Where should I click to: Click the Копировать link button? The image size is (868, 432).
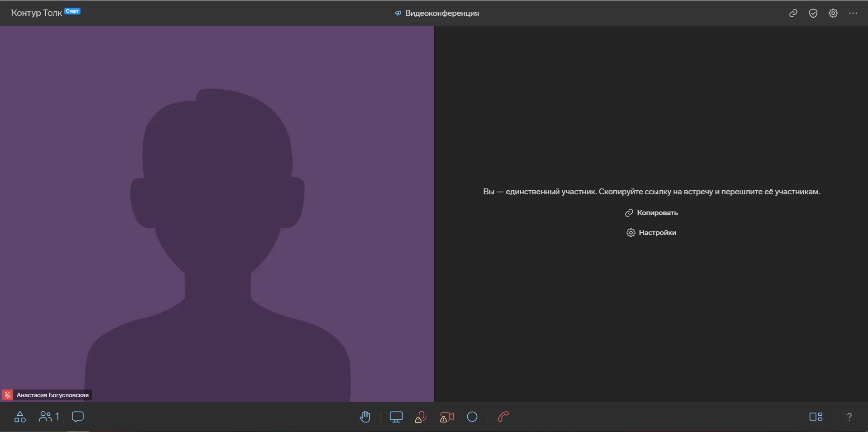[651, 213]
